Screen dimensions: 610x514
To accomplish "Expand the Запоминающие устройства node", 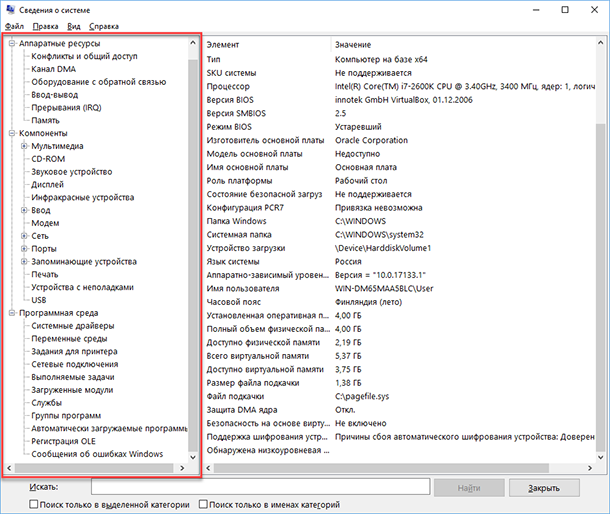I will (x=24, y=261).
